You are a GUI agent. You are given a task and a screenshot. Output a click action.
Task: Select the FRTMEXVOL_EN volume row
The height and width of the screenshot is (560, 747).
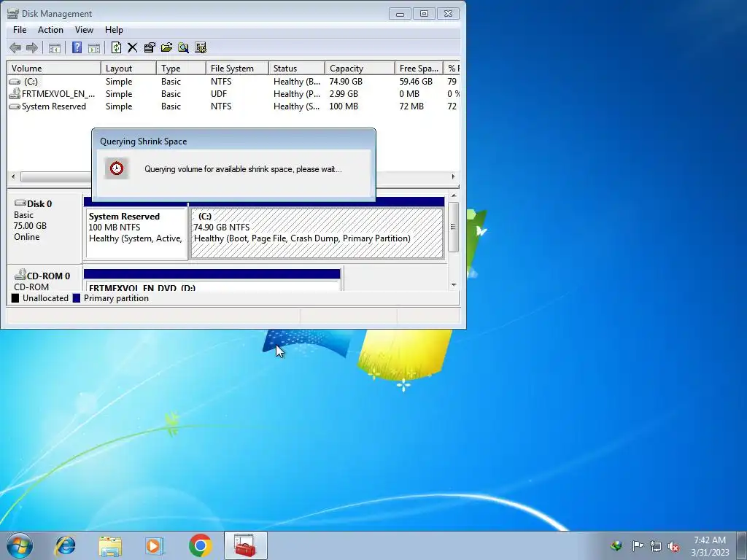coord(233,94)
